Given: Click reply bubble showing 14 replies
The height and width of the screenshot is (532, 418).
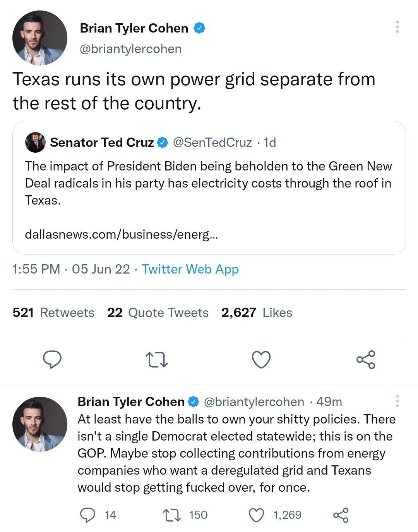Looking at the screenshot, I should (x=98, y=515).
